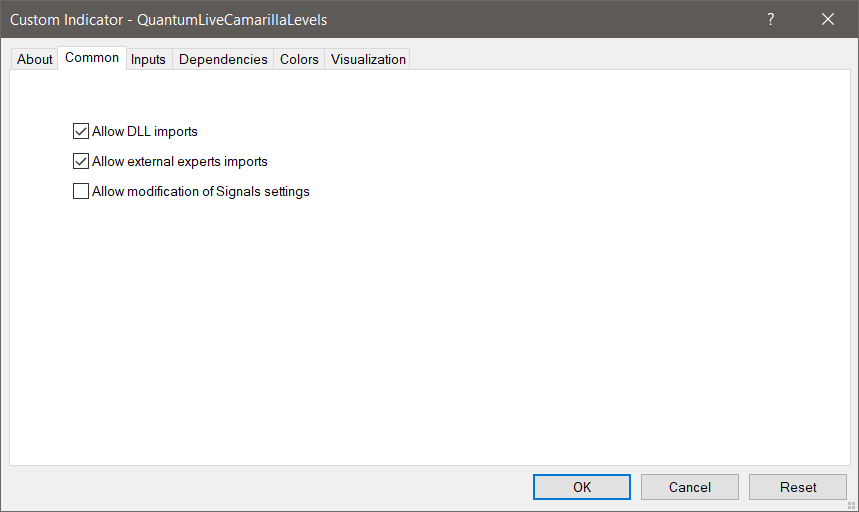The image size is (859, 512).
Task: Open the Colors tab
Action: pyautogui.click(x=299, y=59)
